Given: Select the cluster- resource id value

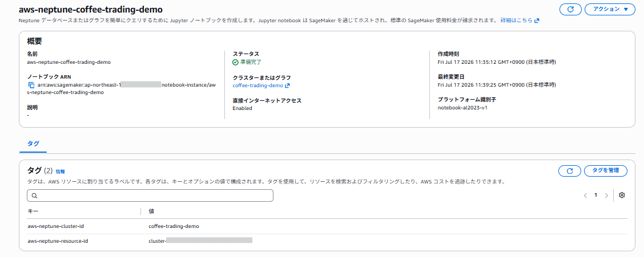Looking at the screenshot, I should point(200,241).
